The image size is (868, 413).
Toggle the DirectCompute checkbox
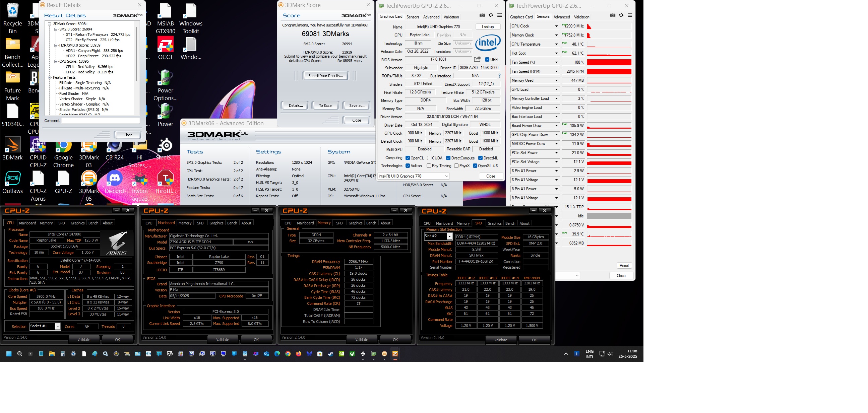(448, 158)
